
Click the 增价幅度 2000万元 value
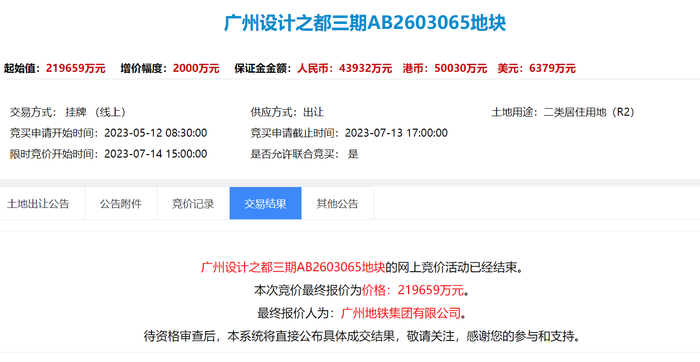(196, 68)
